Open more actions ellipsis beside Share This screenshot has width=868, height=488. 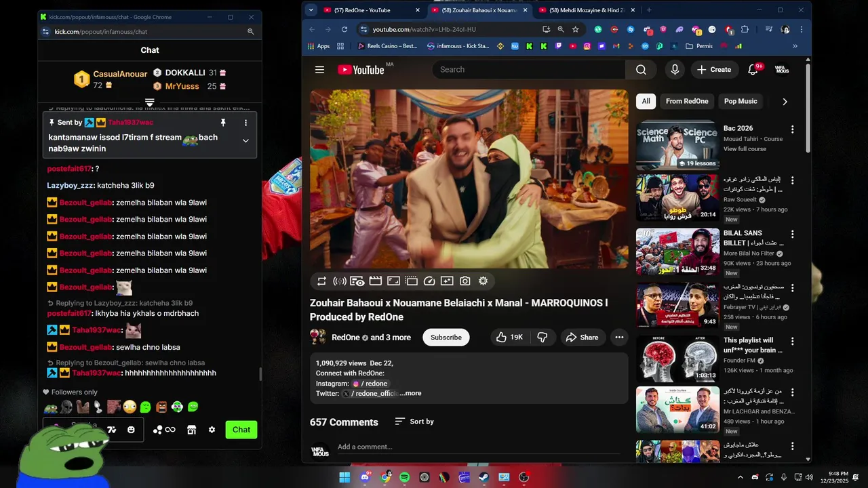tap(619, 338)
